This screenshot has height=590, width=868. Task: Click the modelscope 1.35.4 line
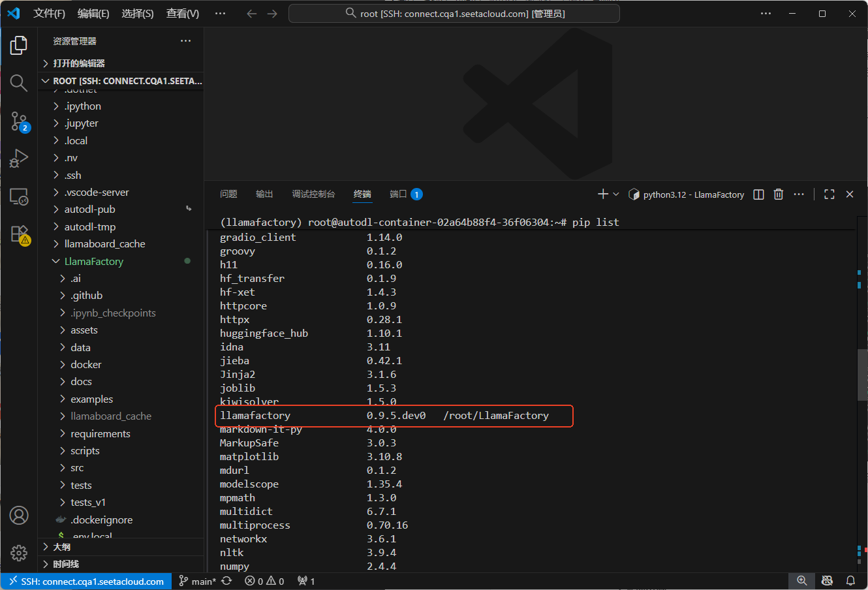point(311,484)
